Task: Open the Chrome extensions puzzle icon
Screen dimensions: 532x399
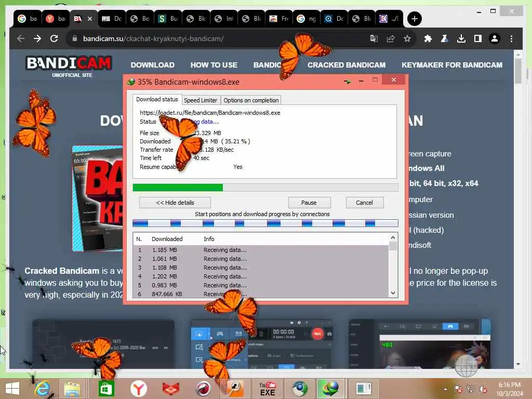Action: [428, 38]
